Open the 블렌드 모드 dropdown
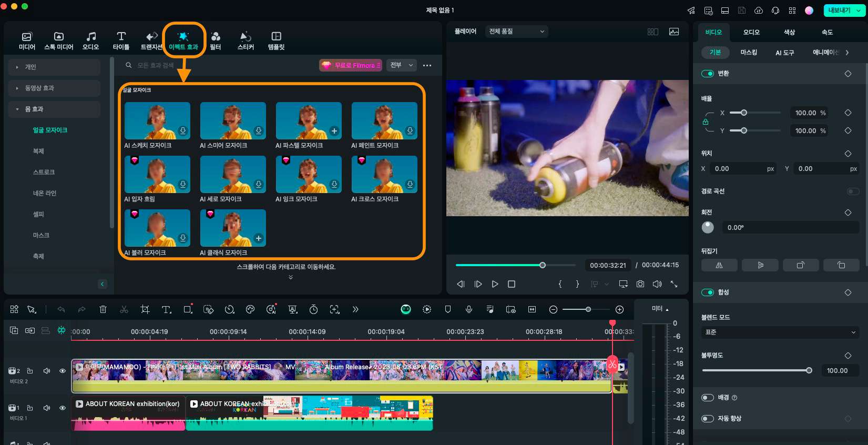 click(x=780, y=332)
